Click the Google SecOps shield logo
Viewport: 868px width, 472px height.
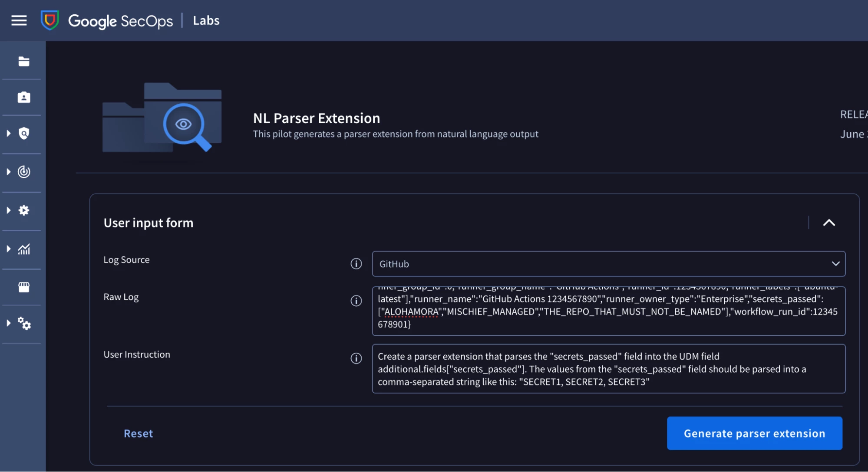[x=50, y=20]
